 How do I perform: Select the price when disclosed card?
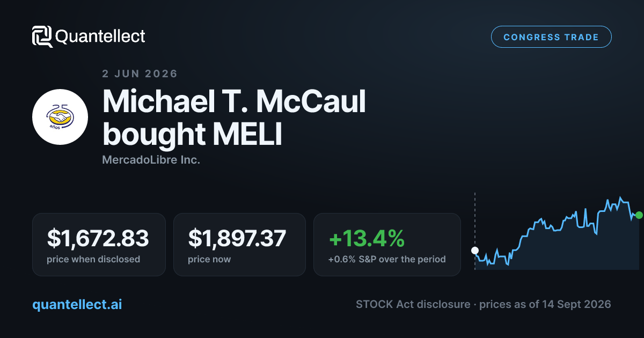pos(99,245)
